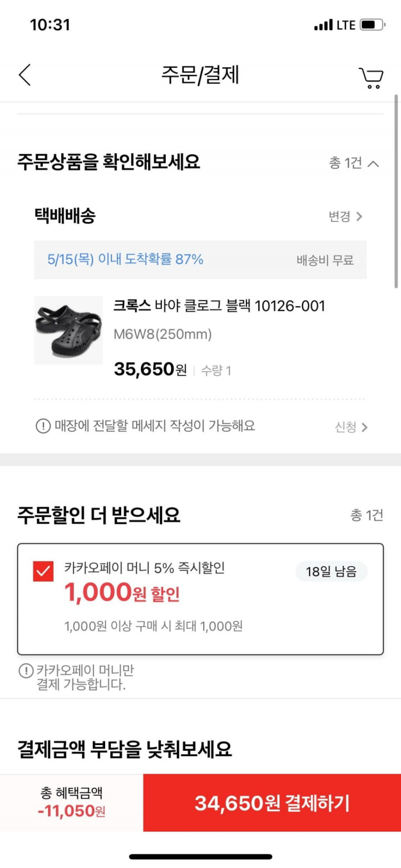The width and height of the screenshot is (401, 868).
Task: Tap the LTE signal status indicator
Action: [334, 25]
